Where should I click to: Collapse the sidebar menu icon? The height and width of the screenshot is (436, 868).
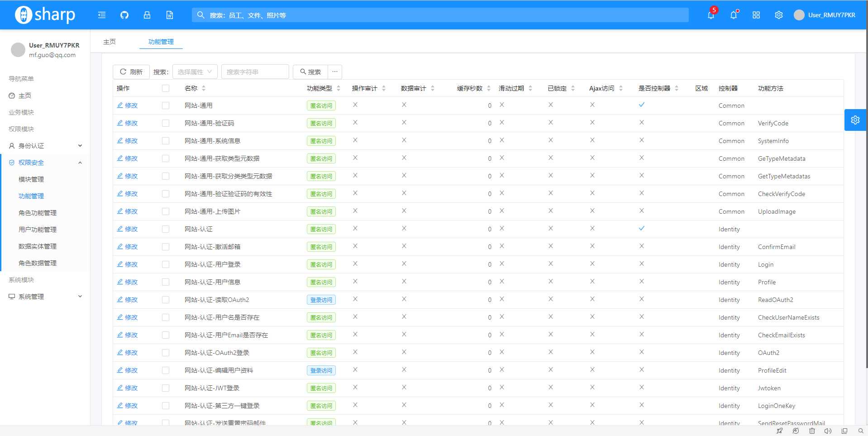(102, 15)
